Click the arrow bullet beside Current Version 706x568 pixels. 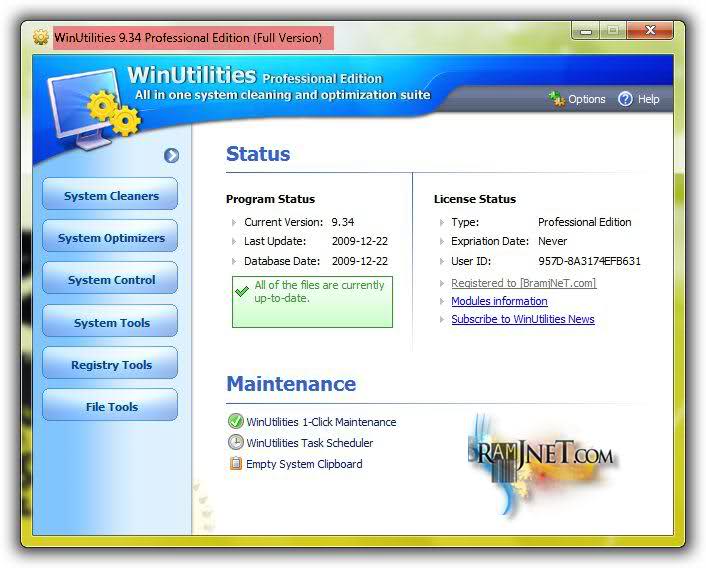coord(234,222)
